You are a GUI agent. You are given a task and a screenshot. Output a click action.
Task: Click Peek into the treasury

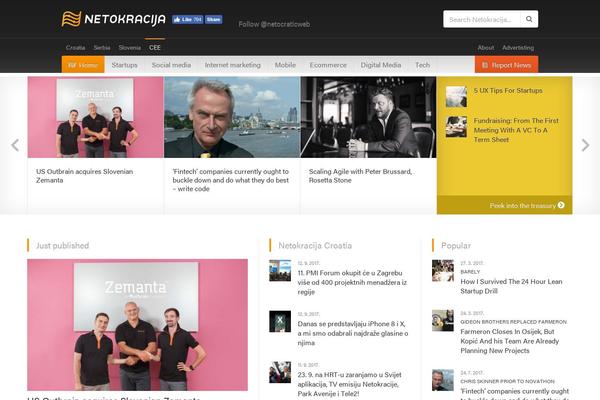(527, 205)
